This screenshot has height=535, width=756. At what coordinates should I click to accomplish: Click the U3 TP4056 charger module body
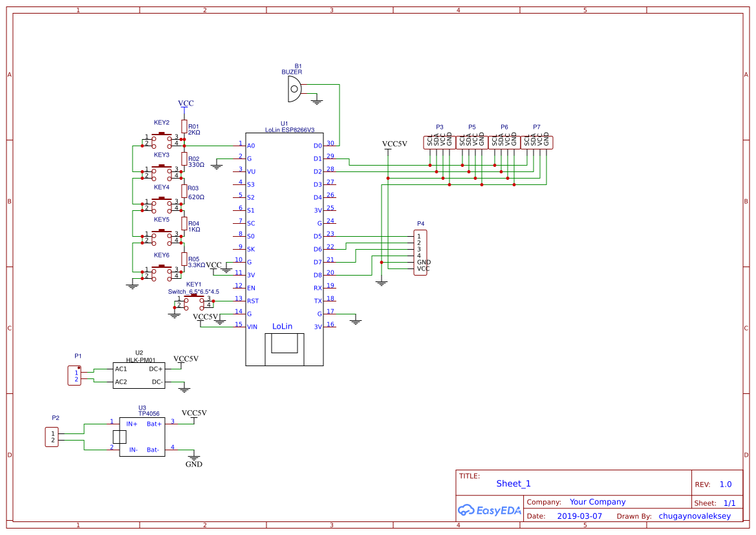[x=142, y=437]
